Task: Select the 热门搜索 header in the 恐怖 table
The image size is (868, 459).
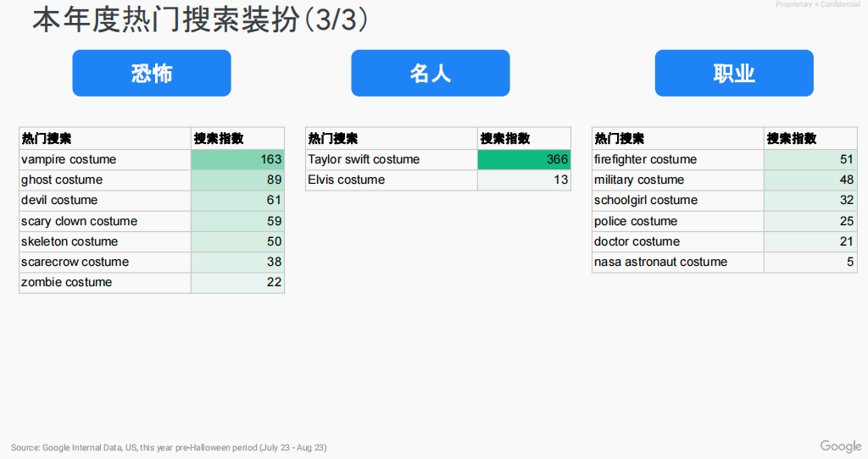Action: click(x=105, y=138)
